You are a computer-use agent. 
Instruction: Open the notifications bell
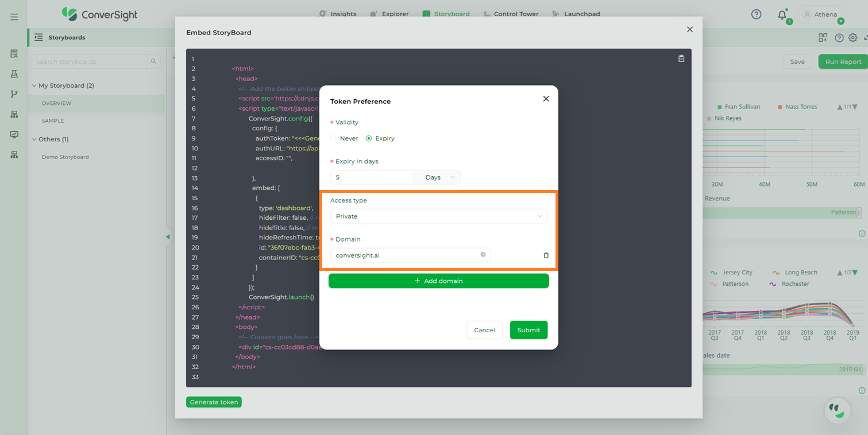[782, 15]
